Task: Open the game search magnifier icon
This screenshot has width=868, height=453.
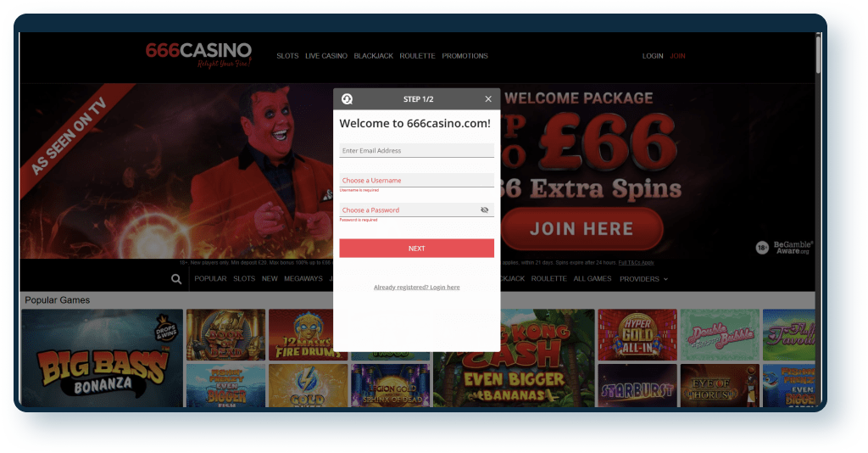Action: [176, 279]
